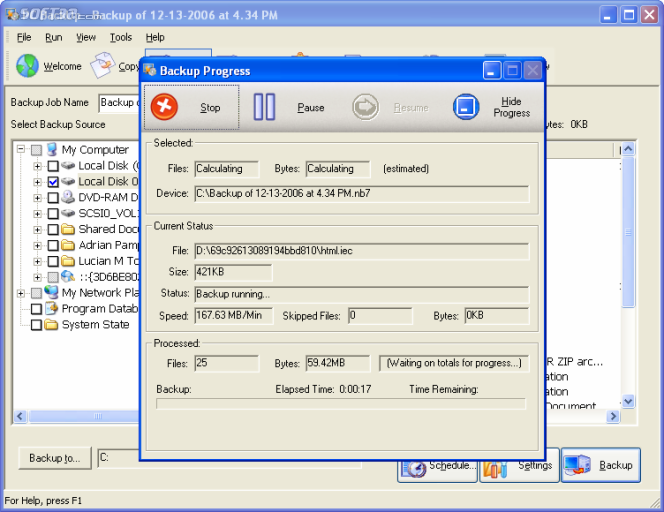Uncheck the checked Local Disk checkbox

click(x=53, y=182)
